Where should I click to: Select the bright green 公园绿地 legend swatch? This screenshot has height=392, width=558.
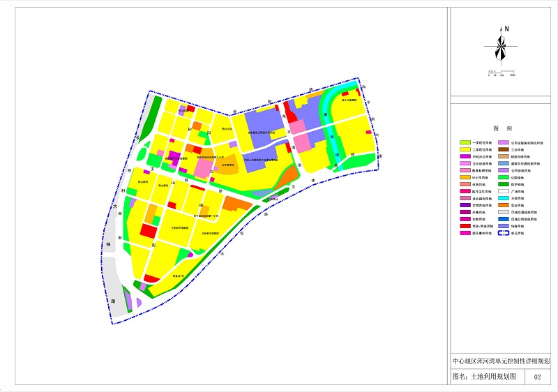[x=504, y=177]
